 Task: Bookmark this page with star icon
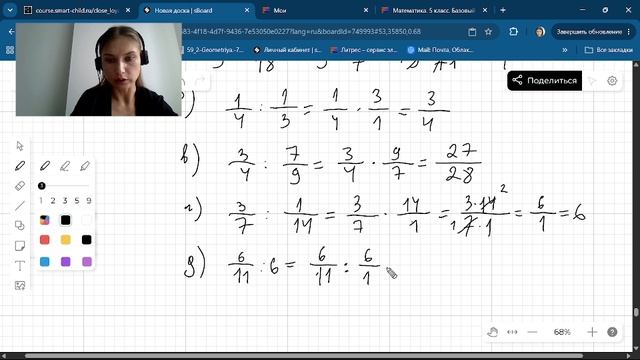488,31
